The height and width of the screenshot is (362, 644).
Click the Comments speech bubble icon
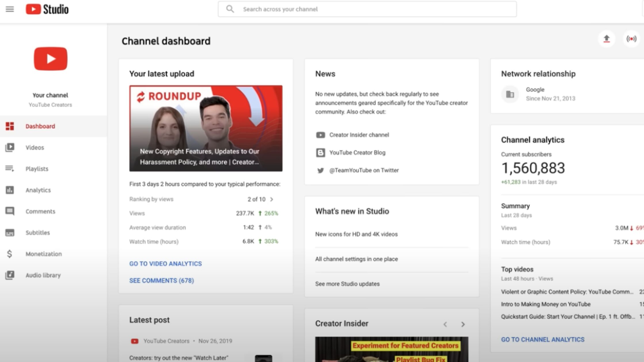point(10,211)
